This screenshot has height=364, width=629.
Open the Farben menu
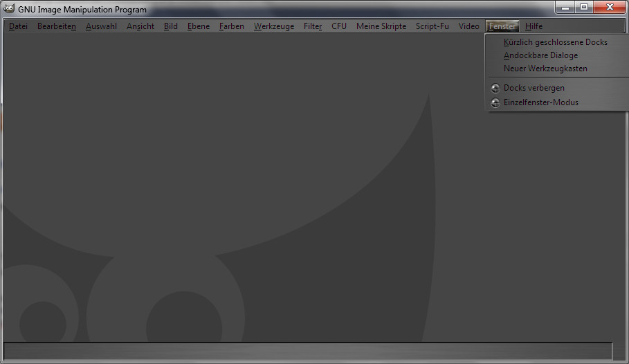[231, 26]
